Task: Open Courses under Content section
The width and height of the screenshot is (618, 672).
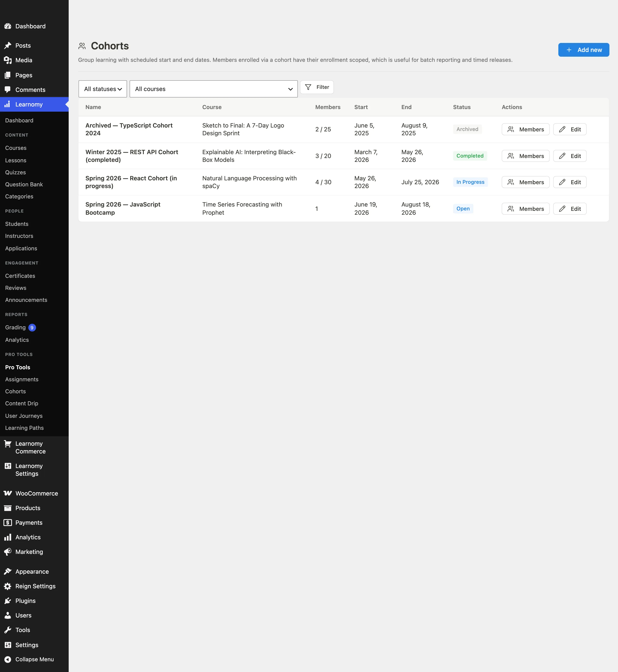Action: point(16,148)
